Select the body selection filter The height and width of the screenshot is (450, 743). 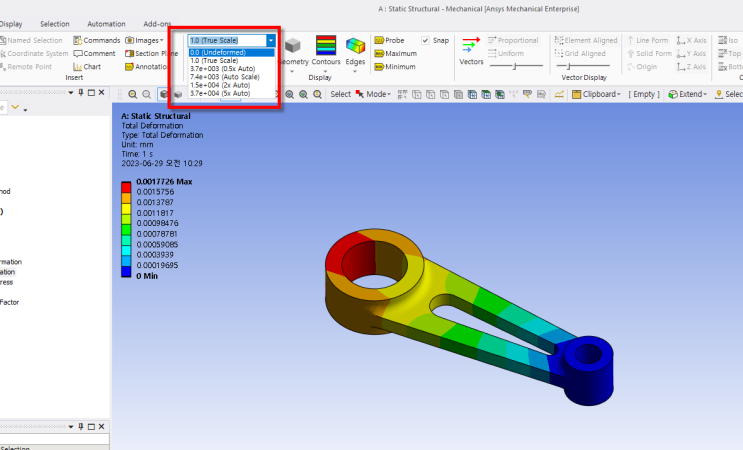click(x=458, y=94)
